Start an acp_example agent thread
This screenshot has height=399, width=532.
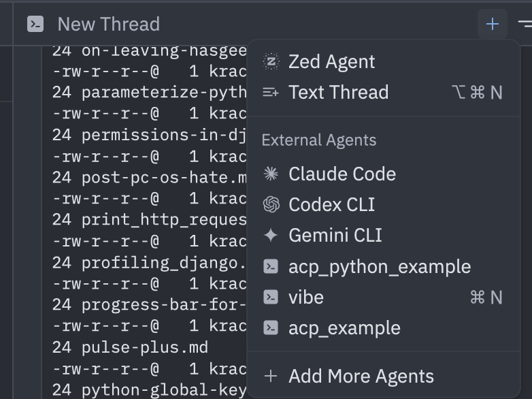(x=344, y=328)
